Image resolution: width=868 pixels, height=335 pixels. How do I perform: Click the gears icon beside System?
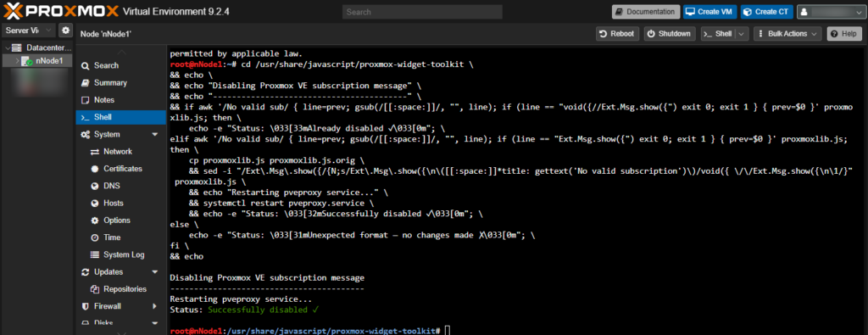pos(86,134)
